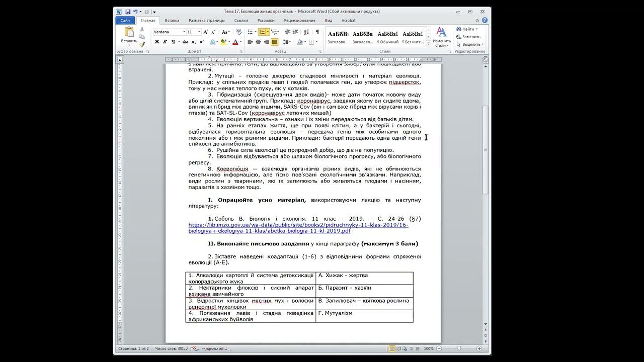Image resolution: width=644 pixels, height=362 pixels.
Task: Switch to the Вставка tab
Action: coord(172,20)
